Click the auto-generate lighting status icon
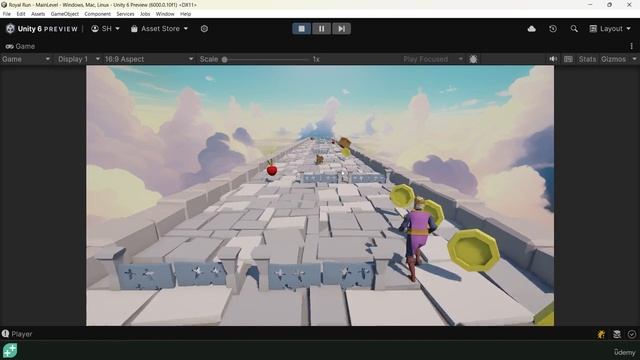Screen dimensions: 640x360 [601, 334]
